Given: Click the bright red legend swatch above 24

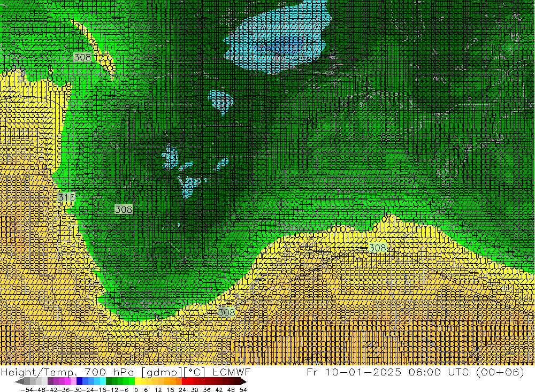Looking at the screenshot, I should pyautogui.click(x=185, y=381).
